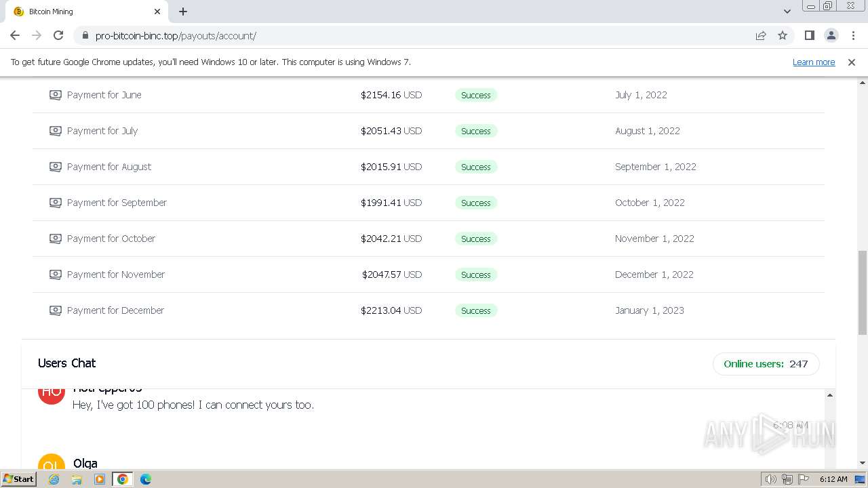This screenshot has width=868, height=488.
Task: Open the media player taskbar icon
Action: [x=100, y=479]
